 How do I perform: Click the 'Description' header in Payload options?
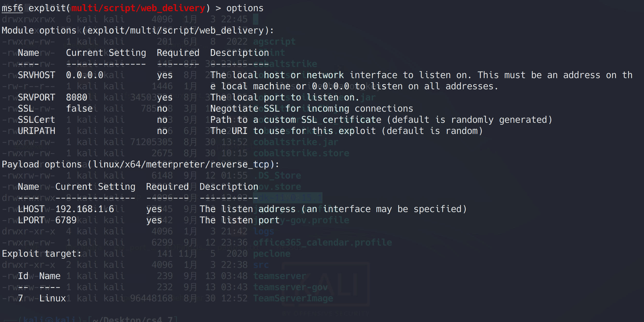[229, 187]
